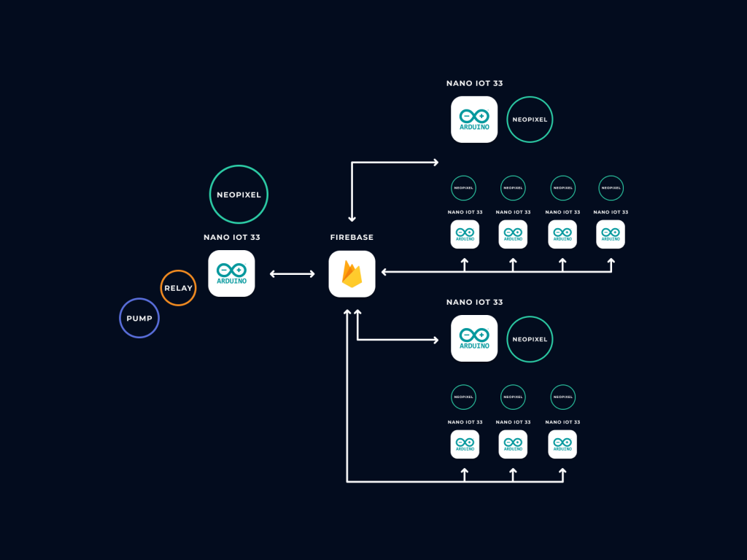The width and height of the screenshot is (747, 560).
Task: Click NANO IOT 33 label under left Neopixel
Action: coord(232,237)
